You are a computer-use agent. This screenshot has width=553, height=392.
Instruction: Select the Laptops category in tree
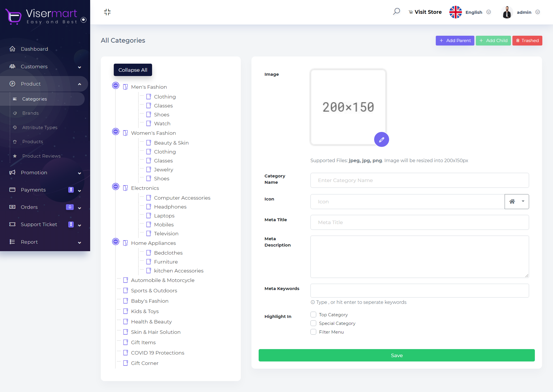click(x=164, y=216)
